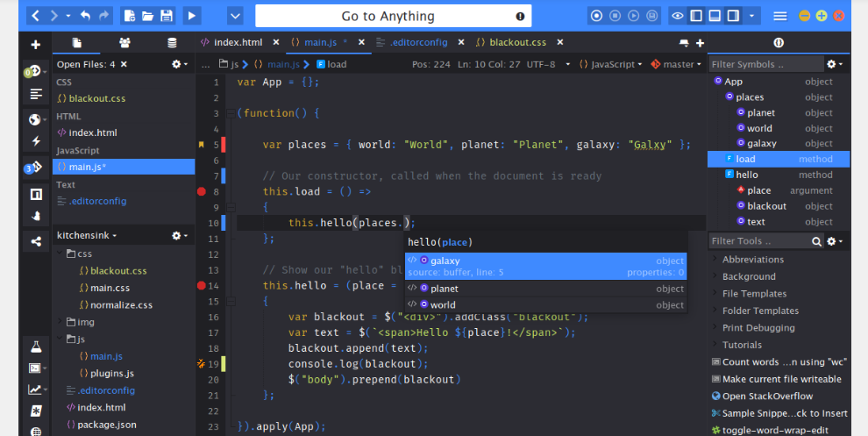Click the Filter Tools input field
The width and height of the screenshot is (868, 436).
click(759, 241)
